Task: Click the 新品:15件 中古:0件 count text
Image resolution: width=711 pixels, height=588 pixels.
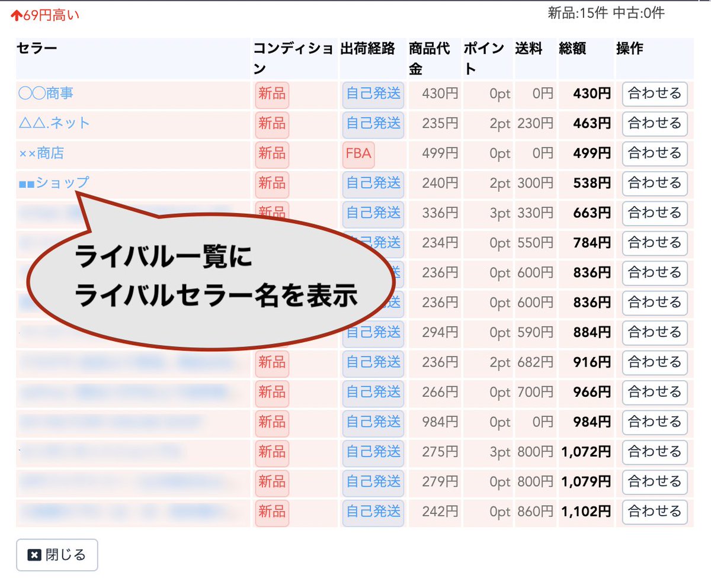Action: (606, 13)
